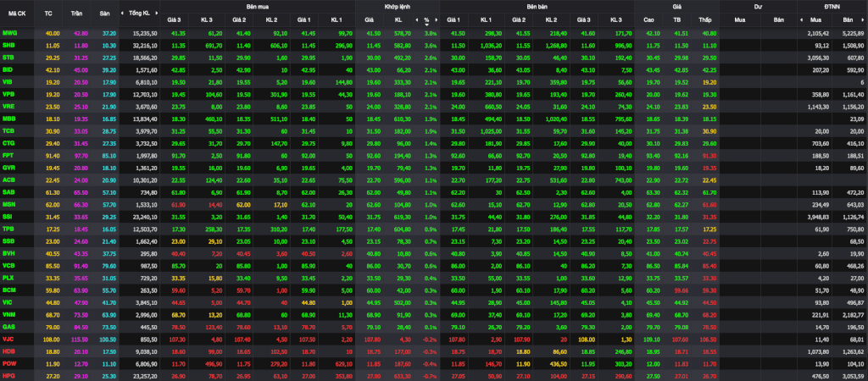Screen dimensions: 868x381
Task: Click the left arrow beside Tổng KL header
Action: tap(123, 13)
